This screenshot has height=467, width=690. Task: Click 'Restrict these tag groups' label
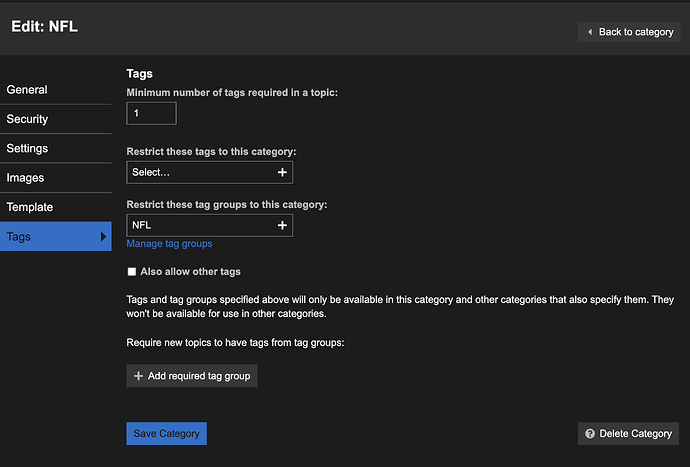227,205
